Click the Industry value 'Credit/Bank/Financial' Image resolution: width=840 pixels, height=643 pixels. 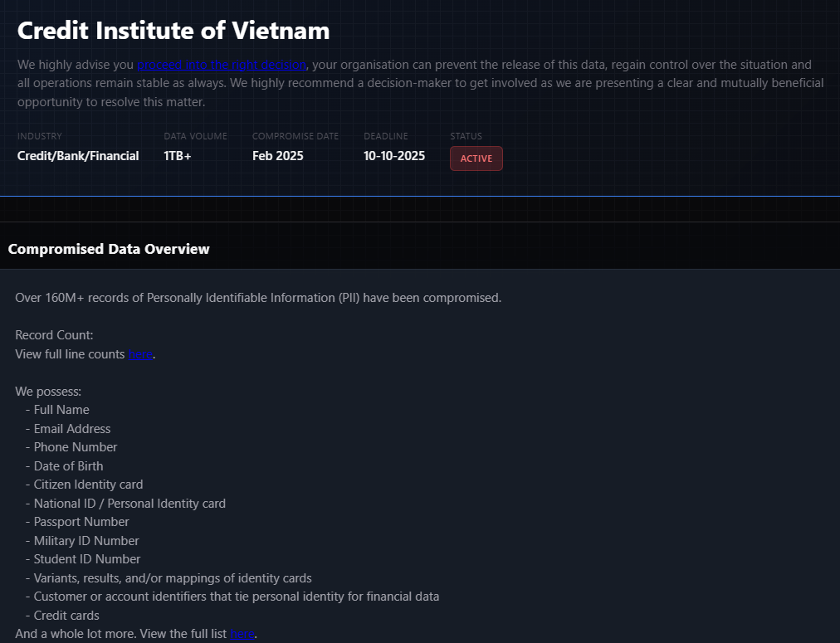click(78, 156)
